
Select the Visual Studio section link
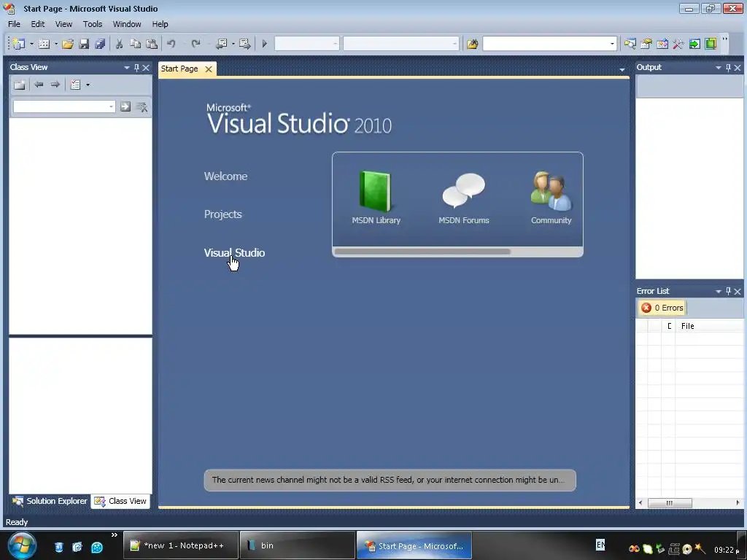(234, 253)
